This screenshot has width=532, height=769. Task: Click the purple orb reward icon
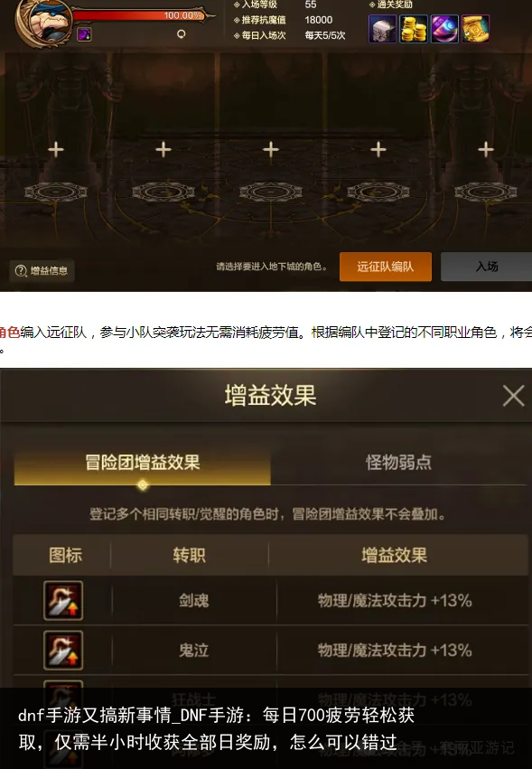(444, 29)
